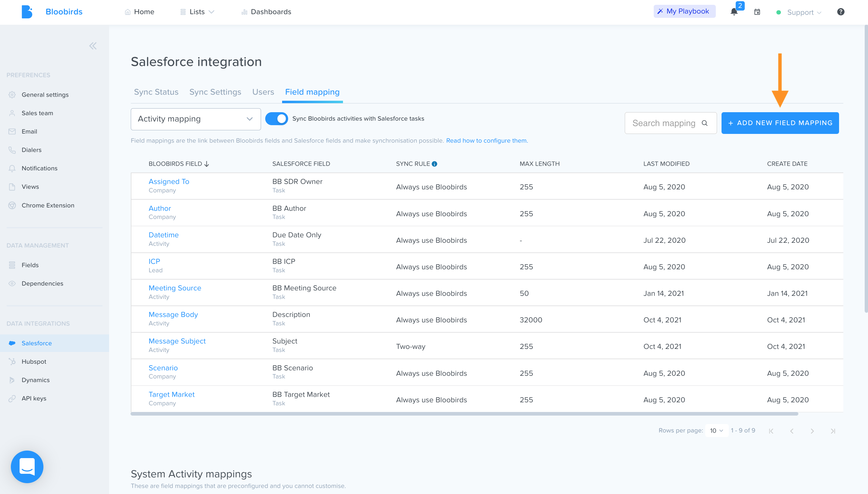The width and height of the screenshot is (868, 494).
Task: Click Add New Field Mapping button
Action: tap(780, 123)
